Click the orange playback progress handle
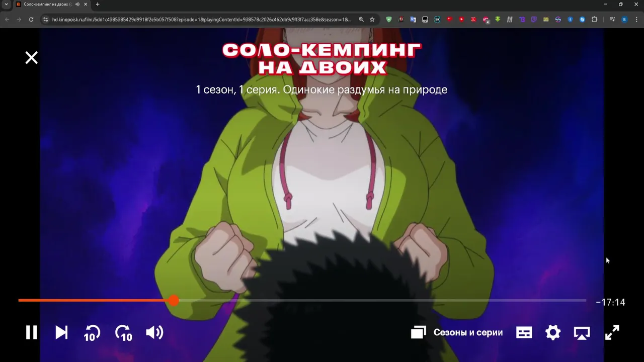The image size is (644, 362). [174, 300]
